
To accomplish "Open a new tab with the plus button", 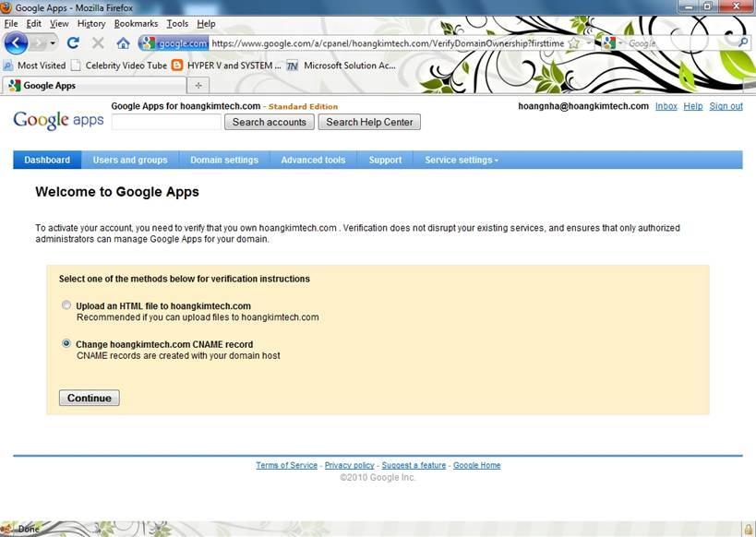I will [198, 85].
